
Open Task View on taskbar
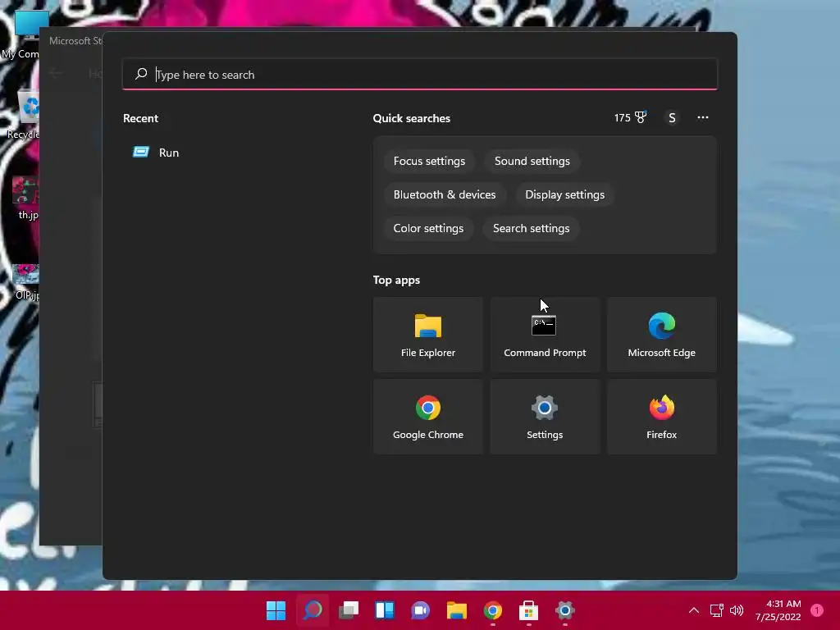point(349,610)
